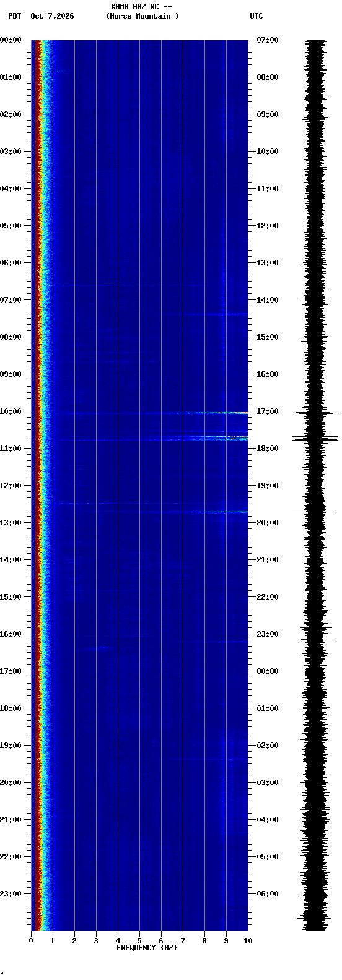Click the 2 Hz frequency tick label
Image resolution: width=342 pixels, height=980 pixels.
[74, 941]
